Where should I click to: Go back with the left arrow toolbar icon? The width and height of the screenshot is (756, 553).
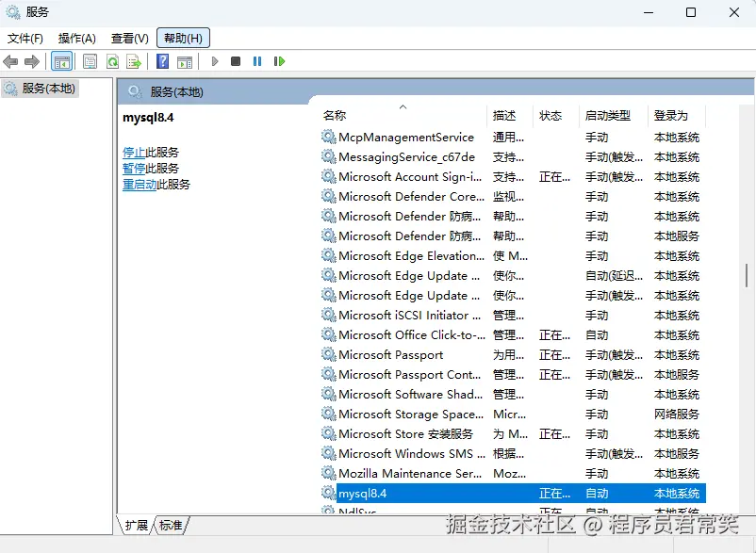[10, 61]
